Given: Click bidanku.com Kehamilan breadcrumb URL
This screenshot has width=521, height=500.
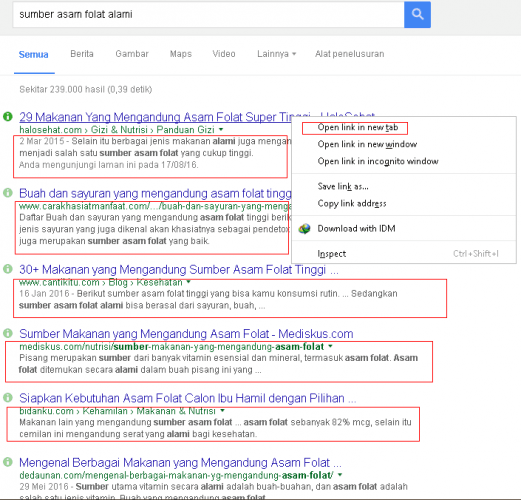Looking at the screenshot, I should pyautogui.click(x=117, y=411).
